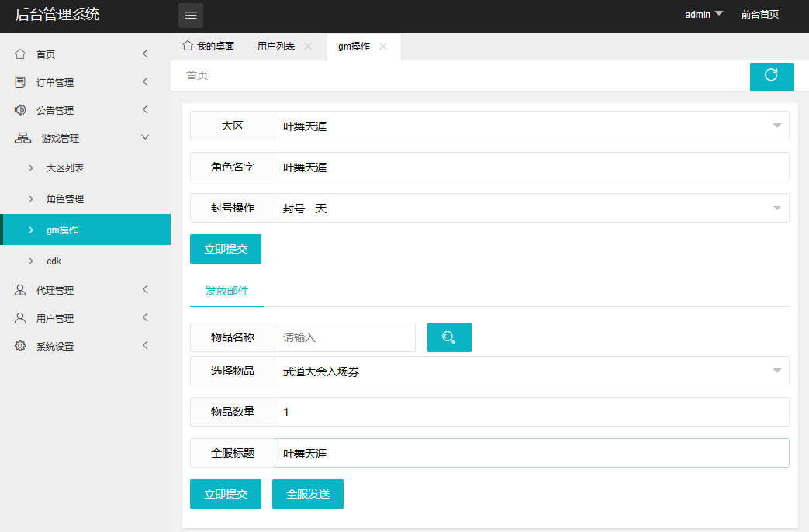Screen dimensions: 809x532
Task: Click the 订单管理 order icon
Action: point(20,82)
